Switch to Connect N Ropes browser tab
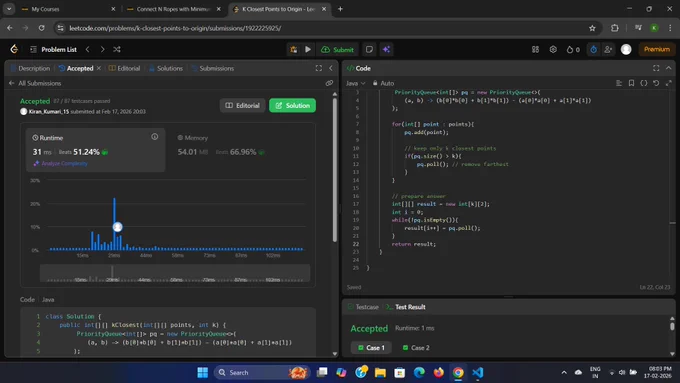This screenshot has height=383, width=680. tap(173, 9)
